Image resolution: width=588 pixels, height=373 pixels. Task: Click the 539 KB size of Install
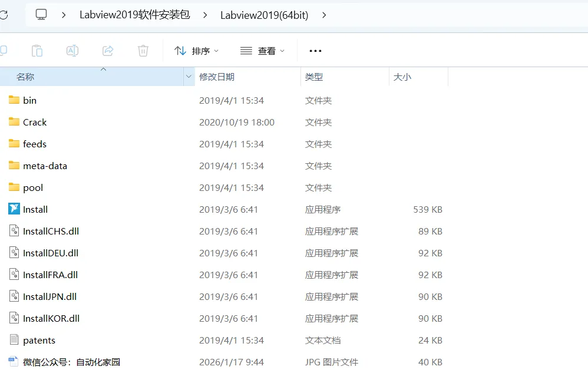tap(428, 210)
